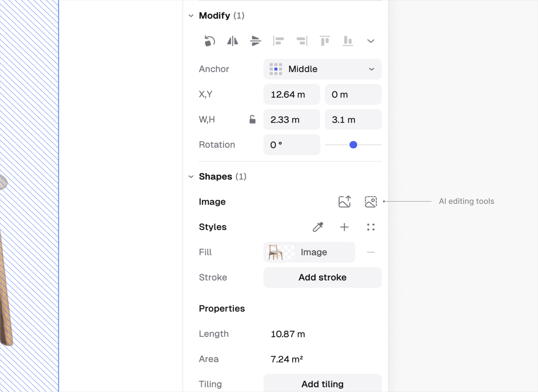Viewport: 538px width, 392px height.
Task: Flip the shape horizontally
Action: tap(233, 41)
